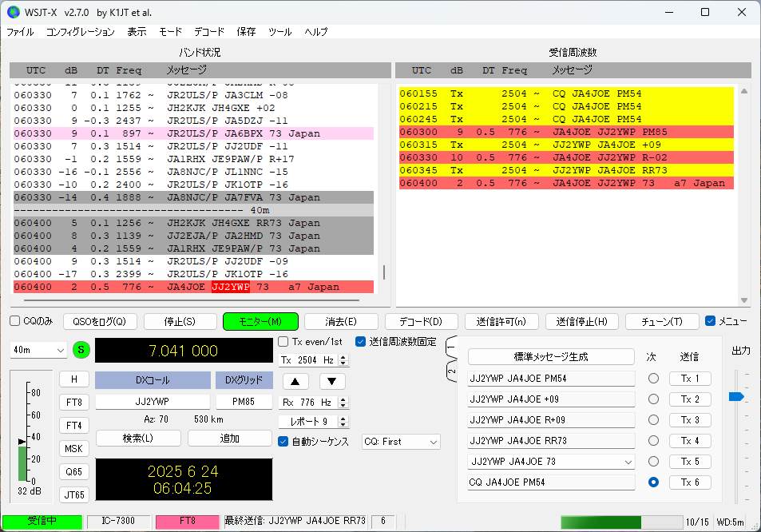The height and width of the screenshot is (532, 761).
Task: Click the デコード(D) button
Action: coord(422,321)
